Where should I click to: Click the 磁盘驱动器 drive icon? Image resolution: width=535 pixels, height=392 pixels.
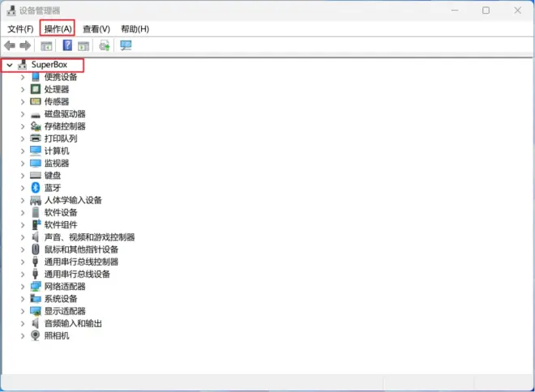point(36,115)
